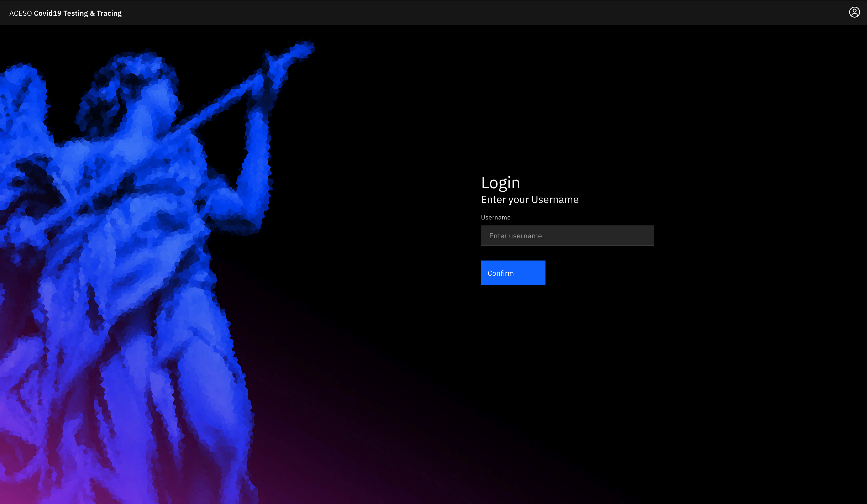Open ACESO Covid19 Testing & Tracing title link
Image resolution: width=867 pixels, height=504 pixels.
coord(65,13)
